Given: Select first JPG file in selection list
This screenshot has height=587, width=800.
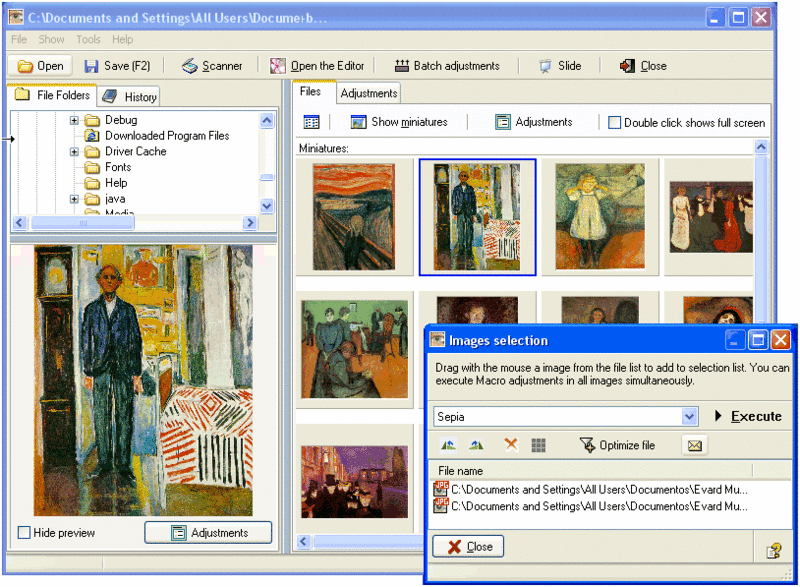Looking at the screenshot, I should (592, 490).
